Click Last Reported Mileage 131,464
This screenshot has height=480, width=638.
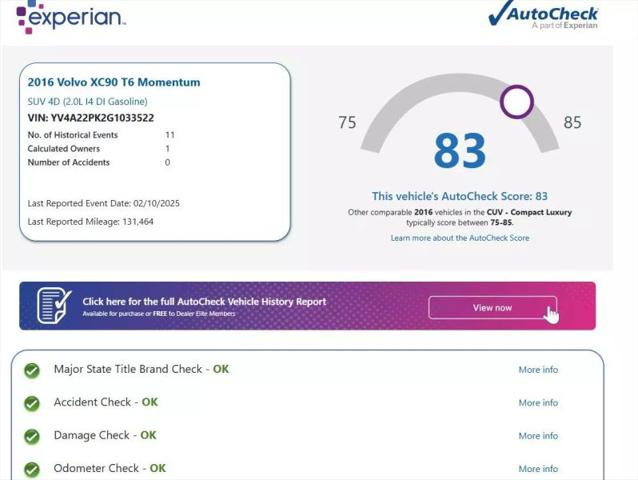[90, 222]
